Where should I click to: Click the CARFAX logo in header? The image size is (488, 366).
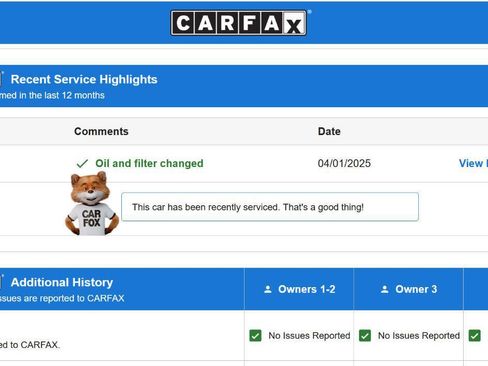(x=239, y=23)
